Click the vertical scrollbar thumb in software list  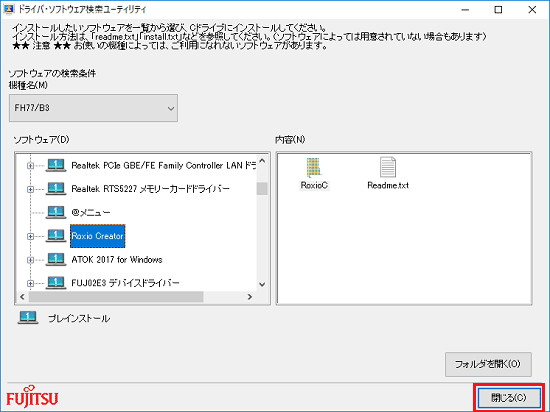pyautogui.click(x=262, y=188)
